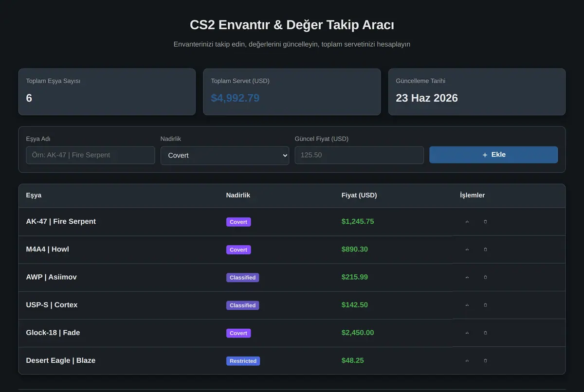
Task: Select the Glock-18 | Fade name cell
Action: [53, 332]
